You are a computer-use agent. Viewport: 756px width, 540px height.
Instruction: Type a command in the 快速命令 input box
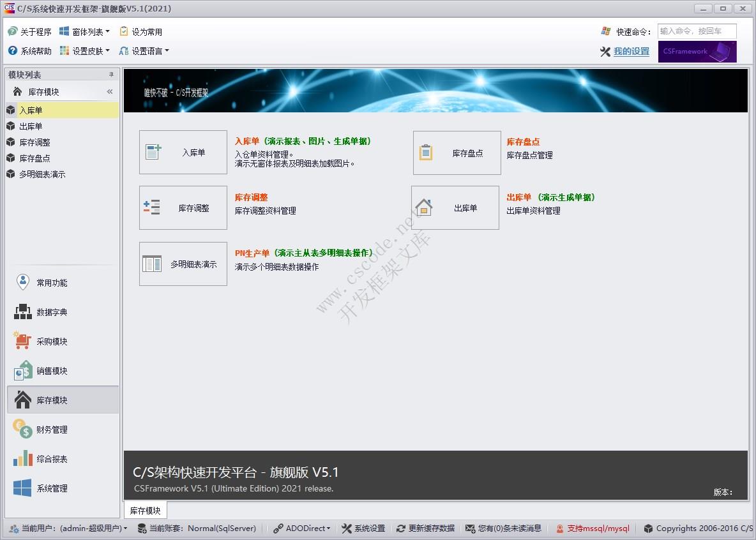(697, 30)
